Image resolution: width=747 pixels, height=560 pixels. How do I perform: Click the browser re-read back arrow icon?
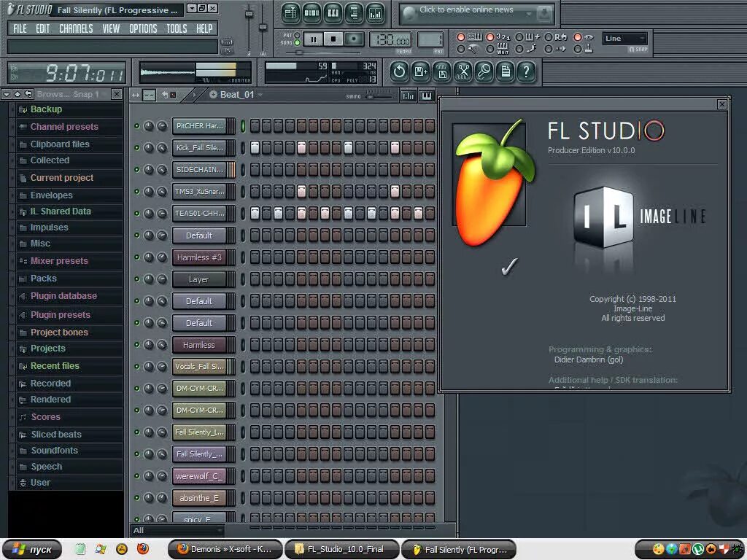pos(28,94)
